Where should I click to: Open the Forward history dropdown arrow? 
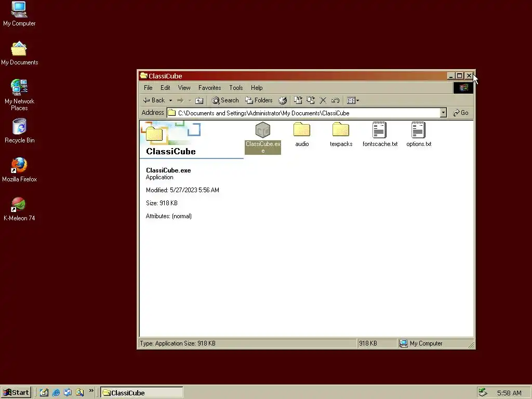click(190, 100)
